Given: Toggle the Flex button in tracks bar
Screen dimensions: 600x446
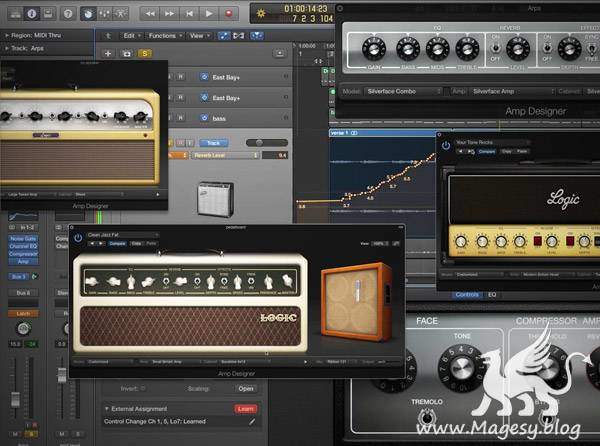Looking at the screenshot, I should click(239, 36).
